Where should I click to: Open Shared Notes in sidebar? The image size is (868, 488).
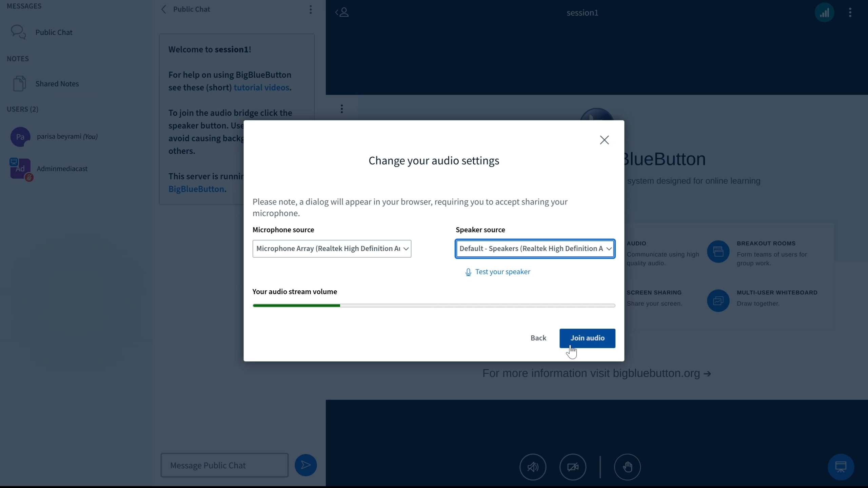(57, 84)
